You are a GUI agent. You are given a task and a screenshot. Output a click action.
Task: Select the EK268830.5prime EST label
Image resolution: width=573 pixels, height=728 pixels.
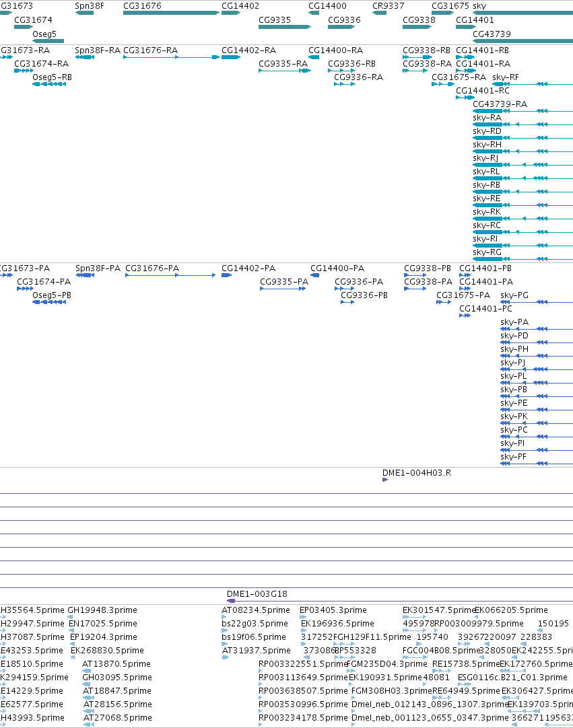click(x=107, y=651)
